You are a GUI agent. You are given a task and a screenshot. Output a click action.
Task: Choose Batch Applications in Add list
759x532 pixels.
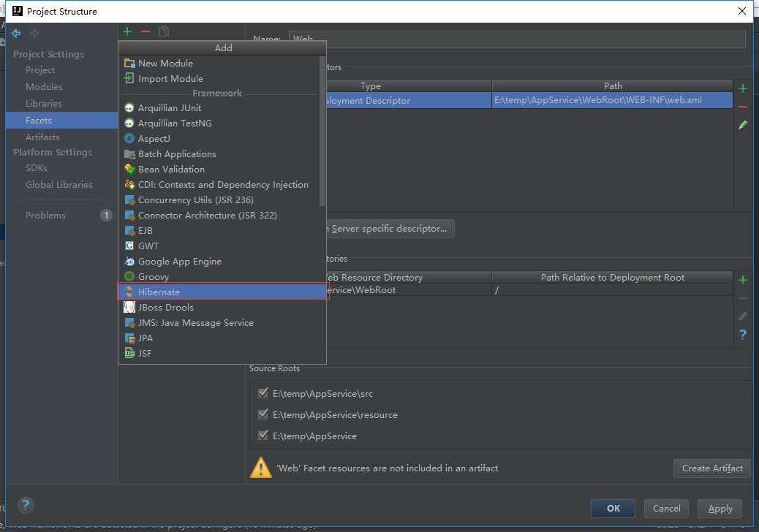coord(222,153)
